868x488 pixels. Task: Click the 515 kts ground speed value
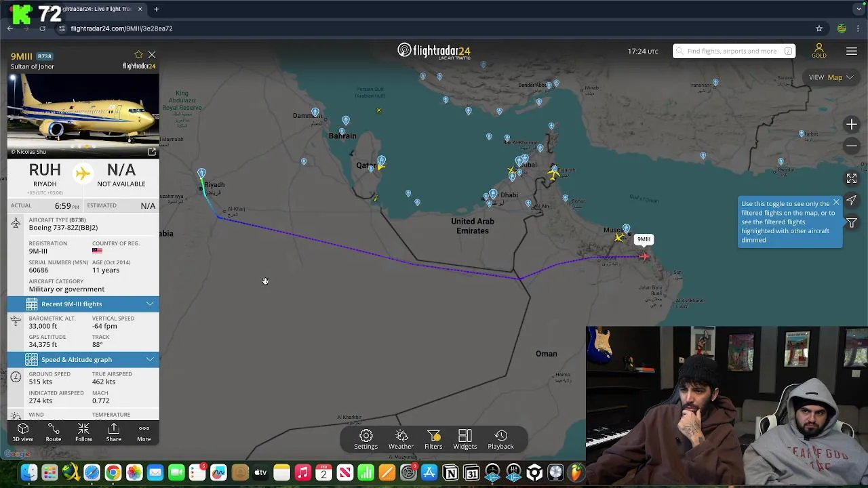[x=41, y=382]
